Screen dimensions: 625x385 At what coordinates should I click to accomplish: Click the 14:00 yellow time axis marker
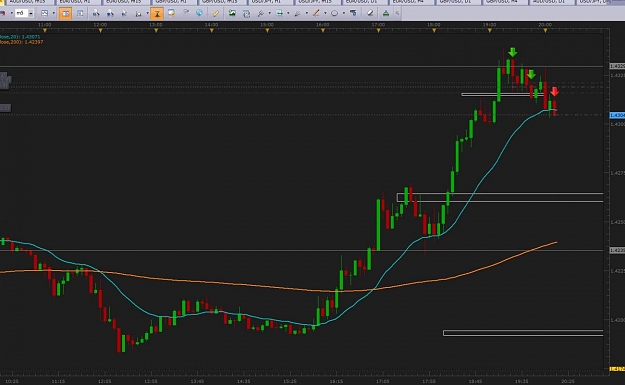212,30
